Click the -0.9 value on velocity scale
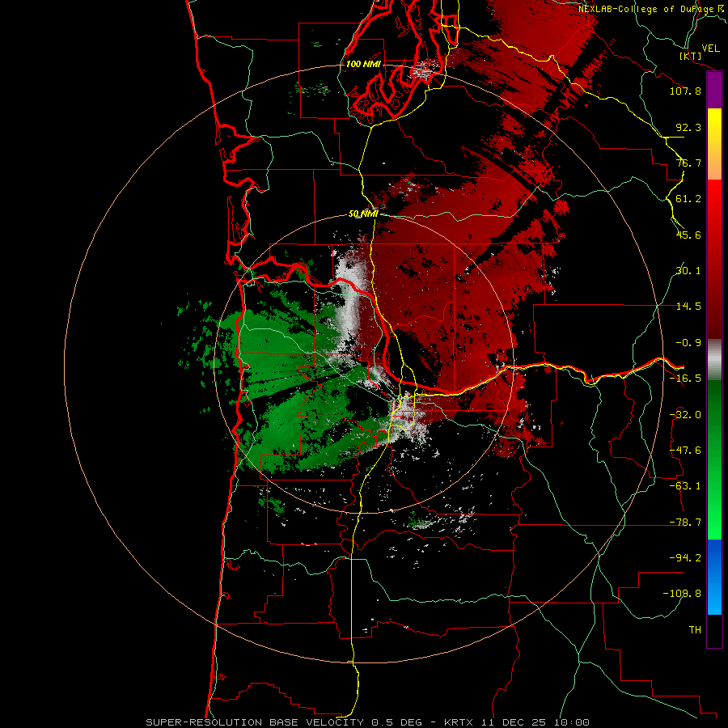The image size is (728, 728). point(688,343)
